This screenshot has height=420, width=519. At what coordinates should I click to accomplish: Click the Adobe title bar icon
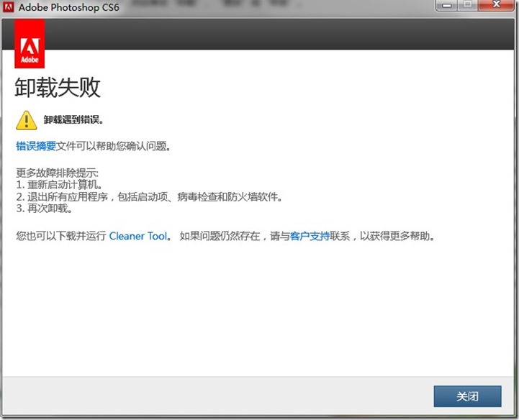coord(8,6)
